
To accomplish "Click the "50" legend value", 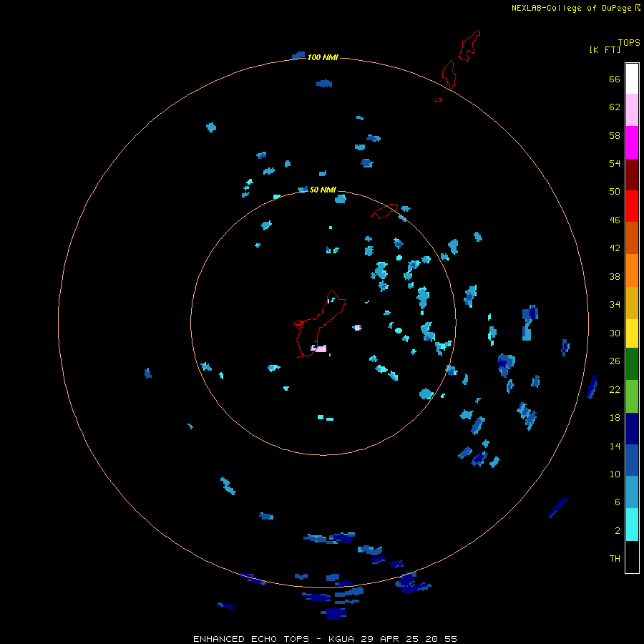I will tap(615, 191).
